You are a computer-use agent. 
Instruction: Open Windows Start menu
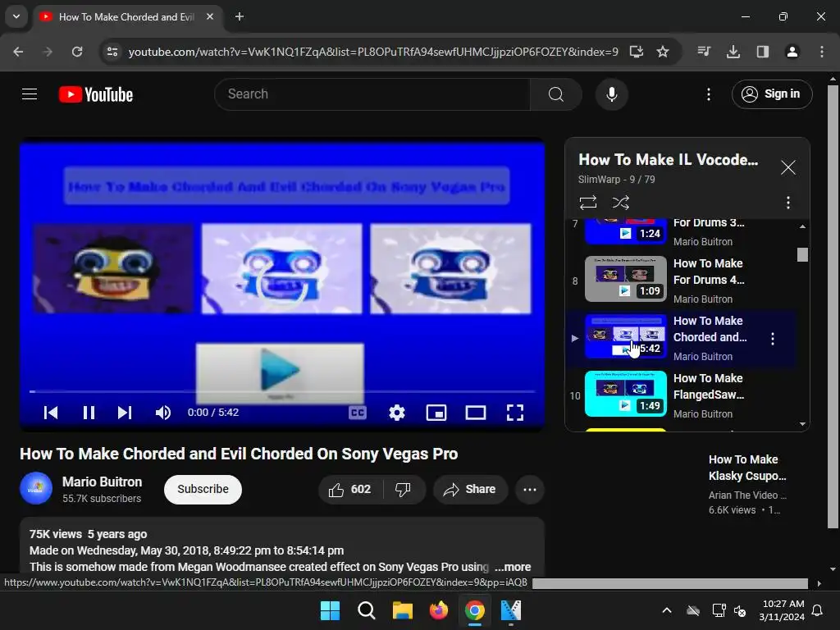tap(330, 610)
